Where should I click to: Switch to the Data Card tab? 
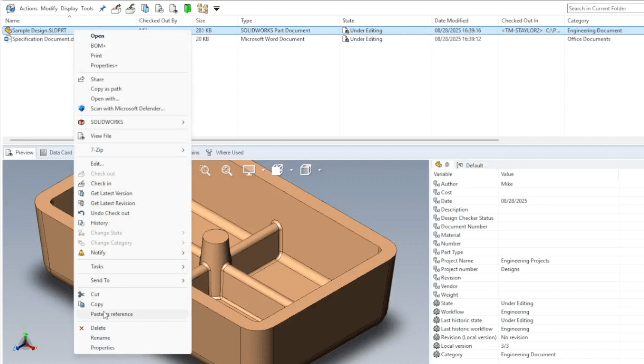tap(56, 152)
